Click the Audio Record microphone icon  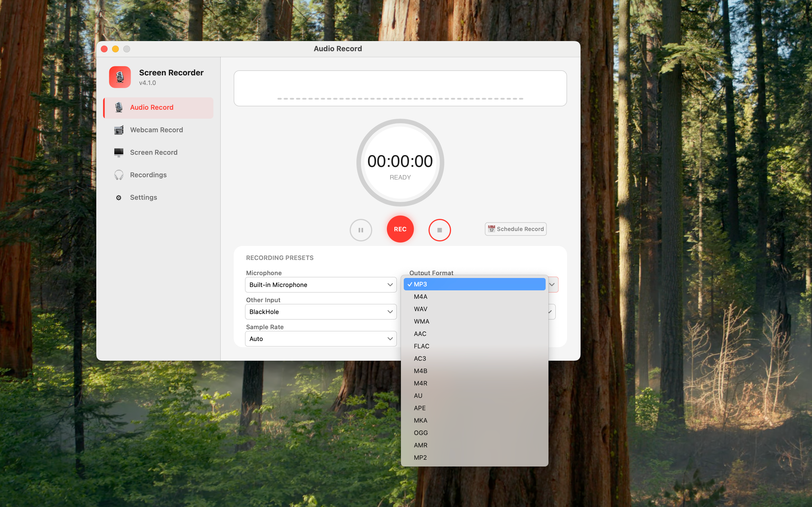[119, 108]
